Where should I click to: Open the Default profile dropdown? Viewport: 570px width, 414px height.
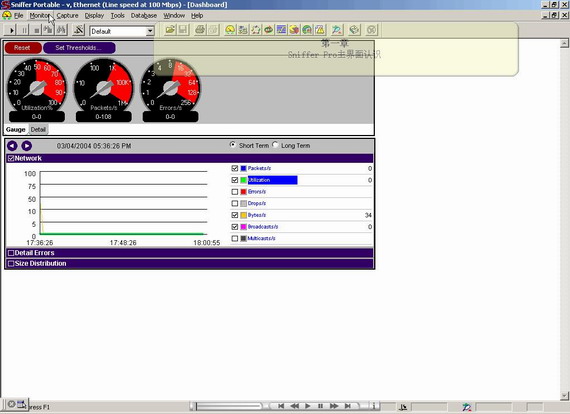point(150,31)
